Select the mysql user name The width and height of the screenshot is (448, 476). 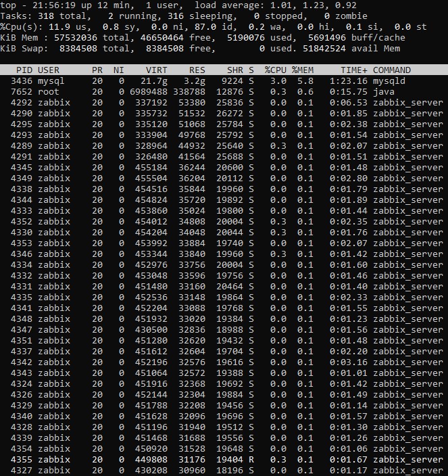point(51,81)
